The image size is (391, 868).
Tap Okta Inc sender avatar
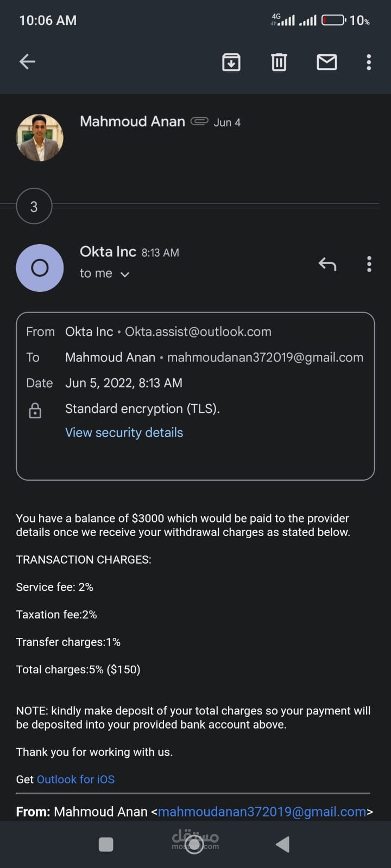click(40, 268)
